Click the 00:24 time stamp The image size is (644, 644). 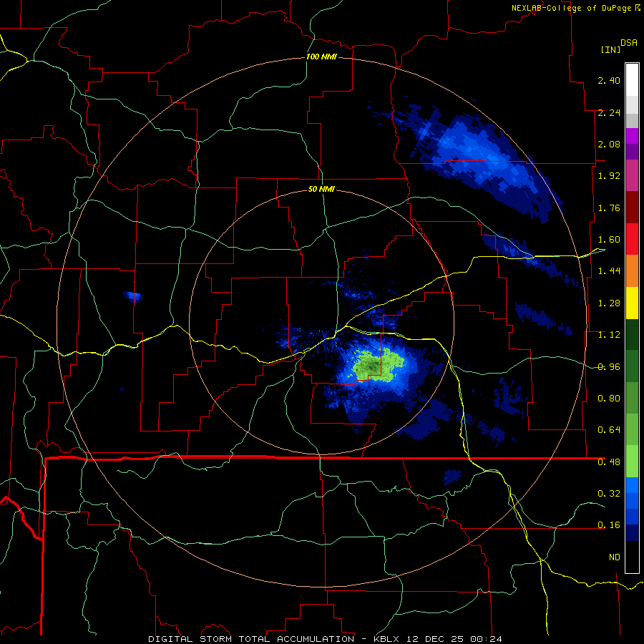click(487, 639)
